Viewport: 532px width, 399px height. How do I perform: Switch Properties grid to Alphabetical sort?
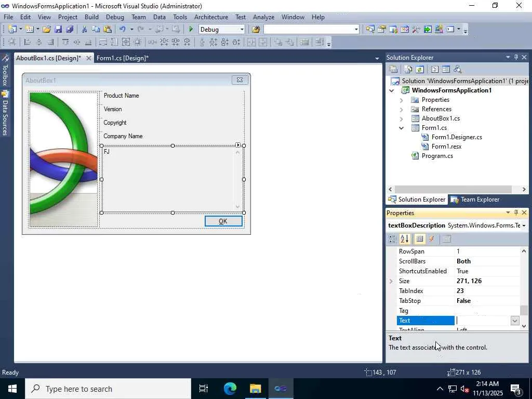(404, 239)
